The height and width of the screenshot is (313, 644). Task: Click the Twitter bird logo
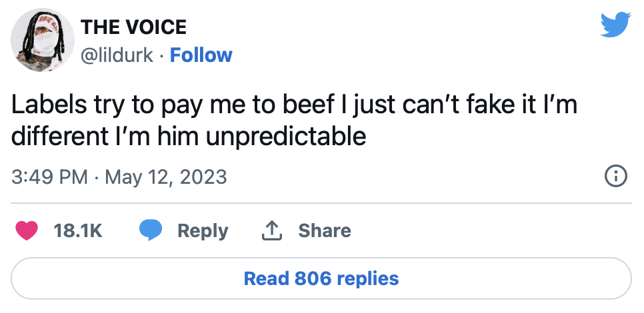tap(615, 26)
